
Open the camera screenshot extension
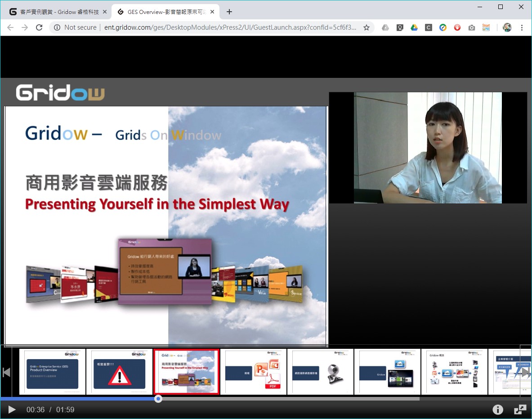[x=471, y=27]
